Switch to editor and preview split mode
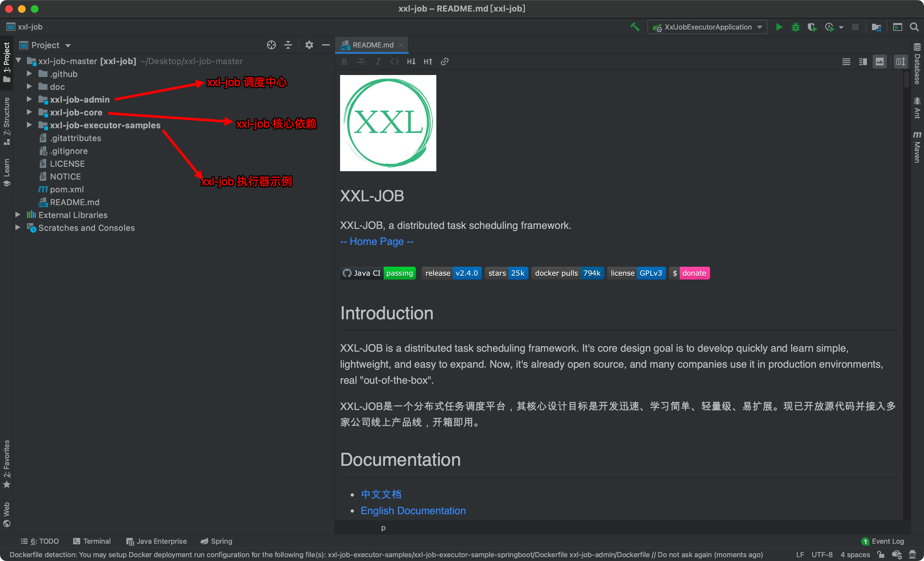This screenshot has height=561, width=924. [x=863, y=62]
